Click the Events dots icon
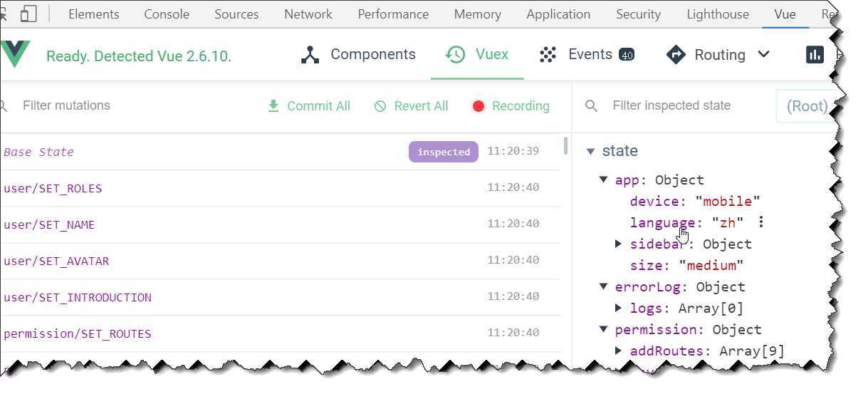 click(x=548, y=55)
